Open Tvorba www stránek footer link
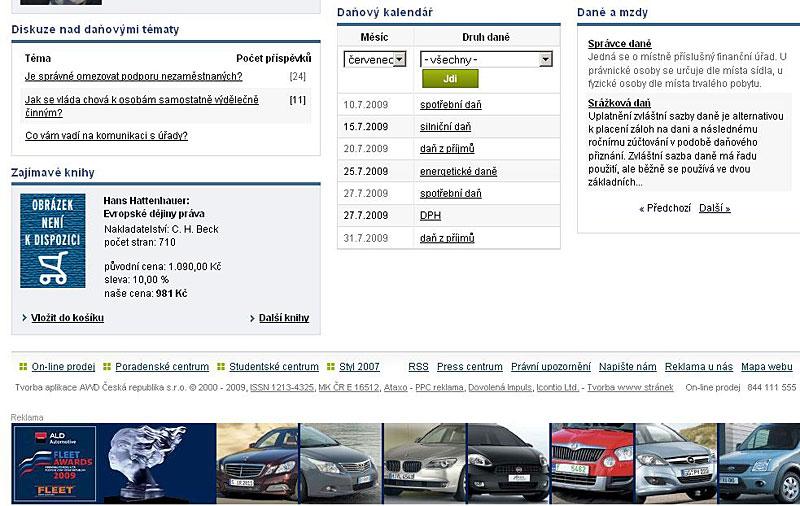 (x=630, y=388)
